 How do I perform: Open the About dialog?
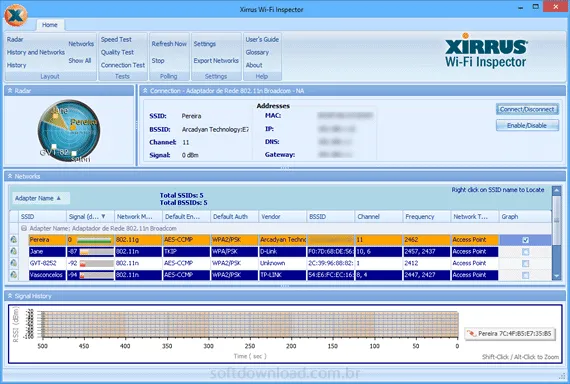pos(254,65)
